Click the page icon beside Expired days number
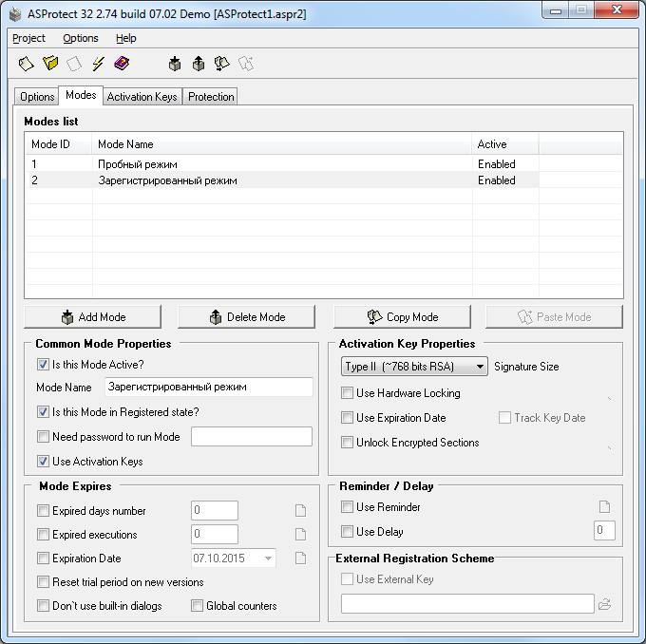The image size is (646, 644). point(301,510)
